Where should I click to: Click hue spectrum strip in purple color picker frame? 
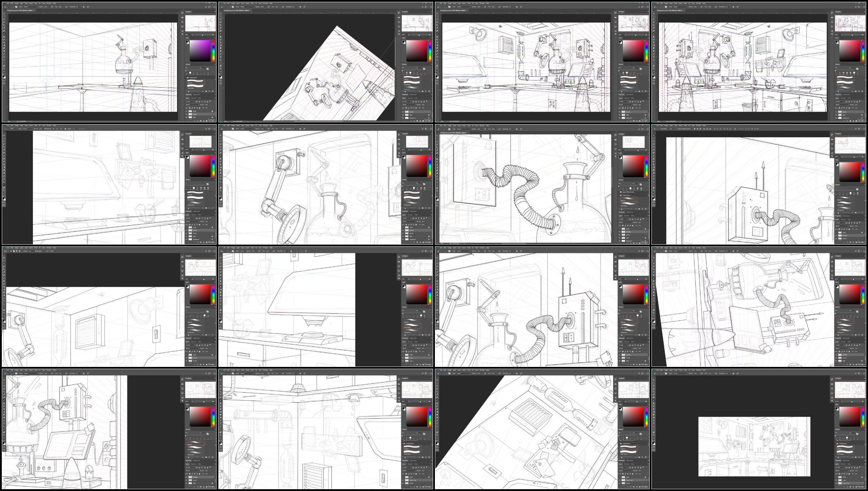(214, 51)
